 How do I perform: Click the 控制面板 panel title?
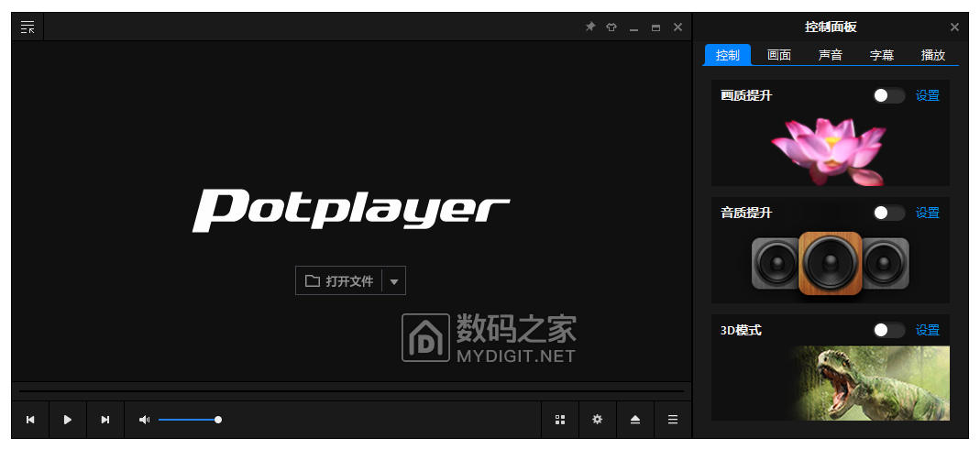pyautogui.click(x=830, y=27)
